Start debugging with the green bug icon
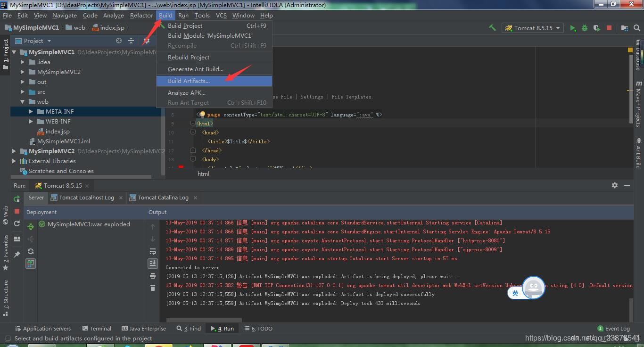Viewport: 644px width, 347px height. (x=585, y=28)
